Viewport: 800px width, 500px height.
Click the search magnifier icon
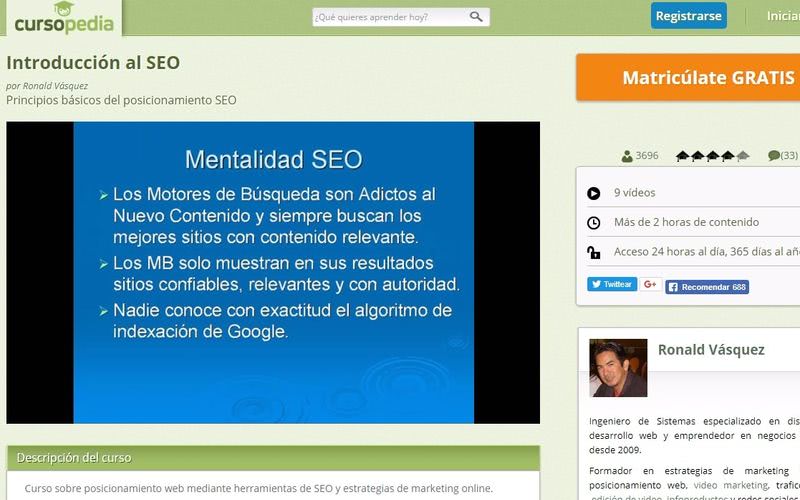(x=476, y=17)
